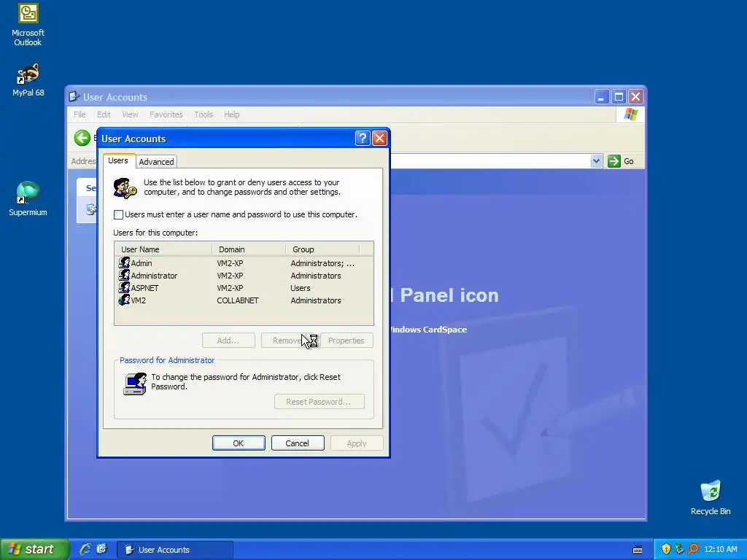The height and width of the screenshot is (560, 747).
Task: Click the Windows flag logo
Action: click(x=630, y=114)
